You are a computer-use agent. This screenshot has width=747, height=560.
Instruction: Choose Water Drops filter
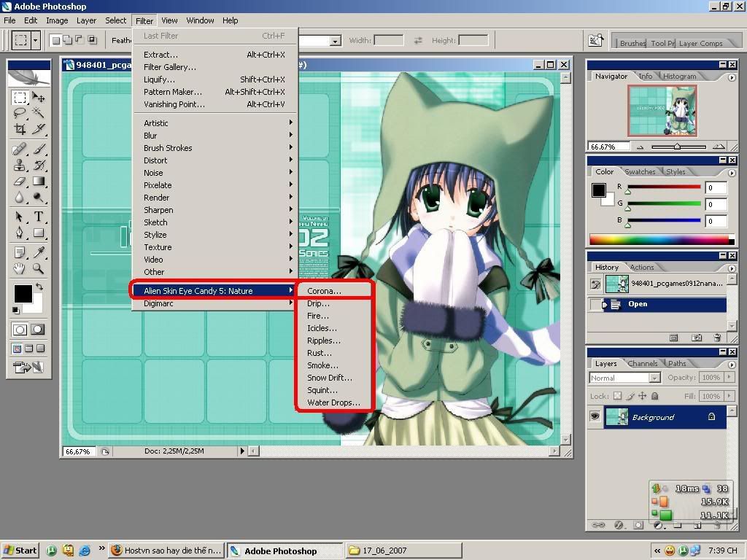(x=333, y=402)
